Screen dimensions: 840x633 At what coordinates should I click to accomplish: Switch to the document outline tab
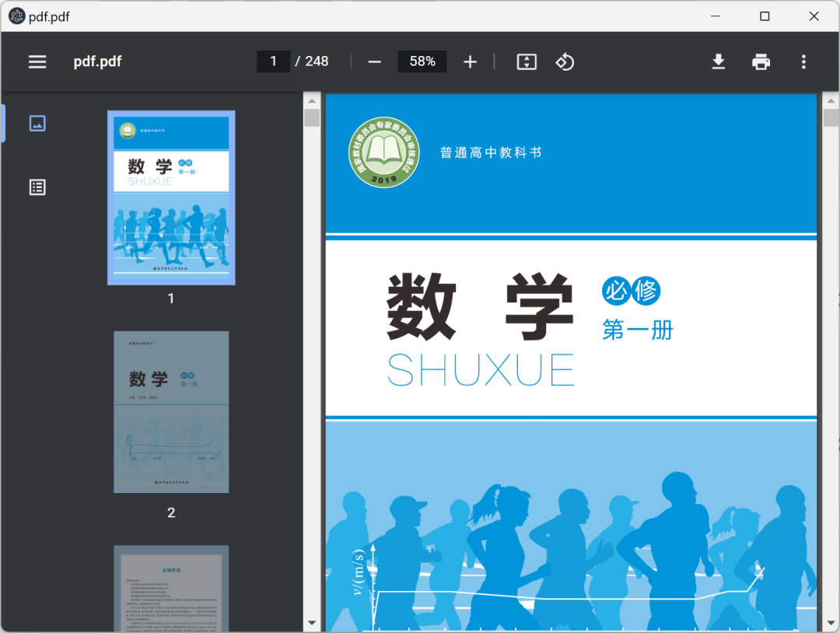coord(37,187)
